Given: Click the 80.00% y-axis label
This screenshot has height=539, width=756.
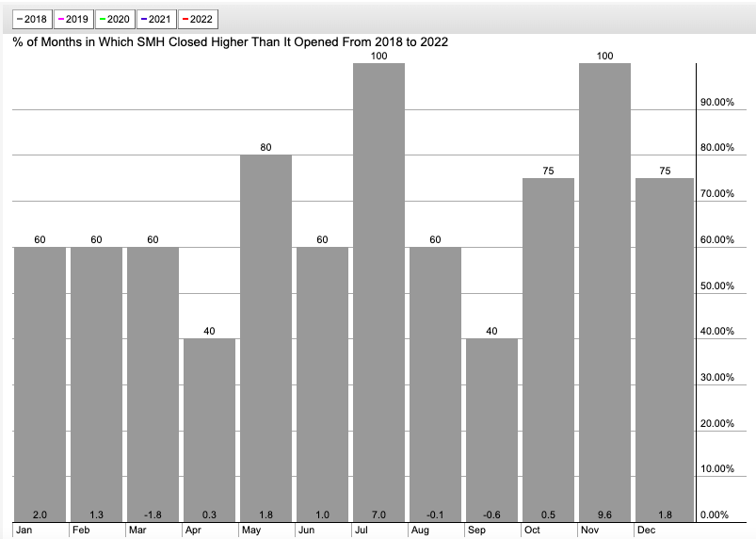Looking at the screenshot, I should 717,147.
